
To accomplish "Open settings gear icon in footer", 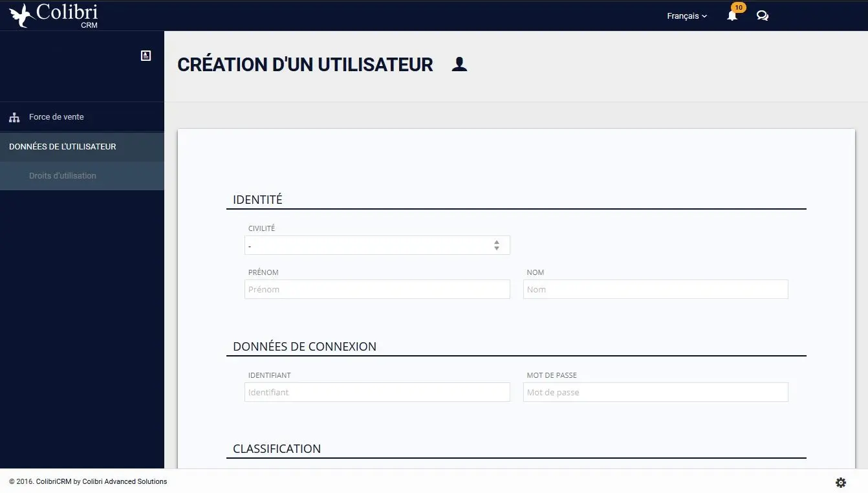I will [x=841, y=482].
